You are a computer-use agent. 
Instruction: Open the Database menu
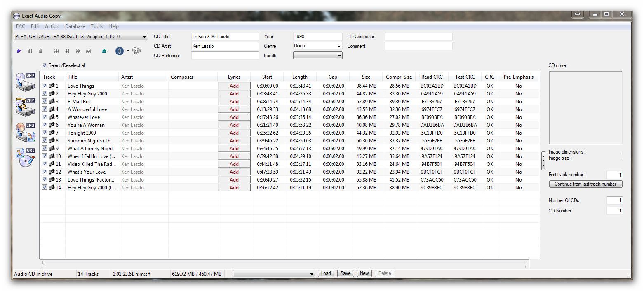75,26
